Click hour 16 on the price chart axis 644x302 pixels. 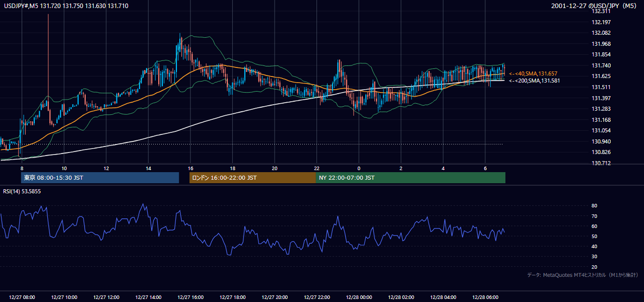[x=190, y=168]
